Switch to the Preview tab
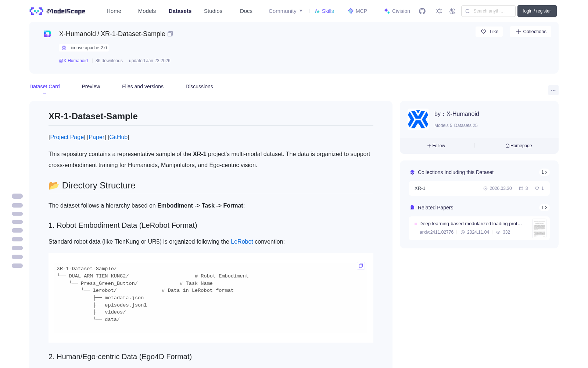Viewport: 588px width, 368px height. (91, 86)
